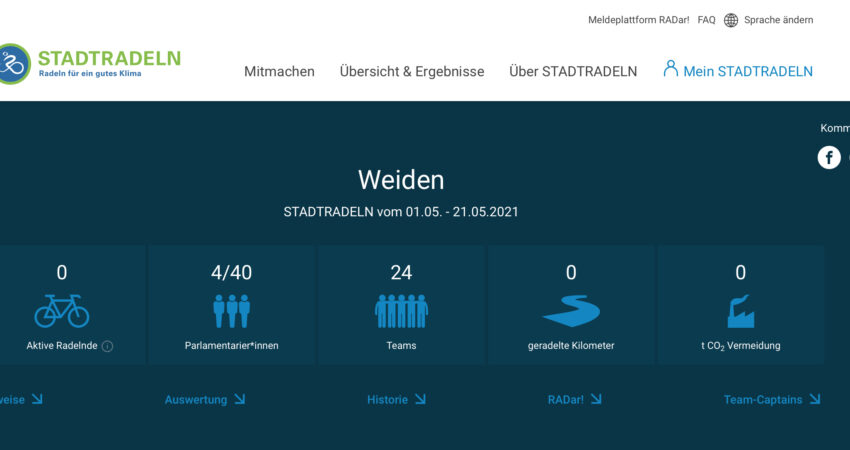Click the STADTRADELN vom 01.05. - 21.05.2021 text
This screenshot has width=850, height=450.
click(x=401, y=211)
